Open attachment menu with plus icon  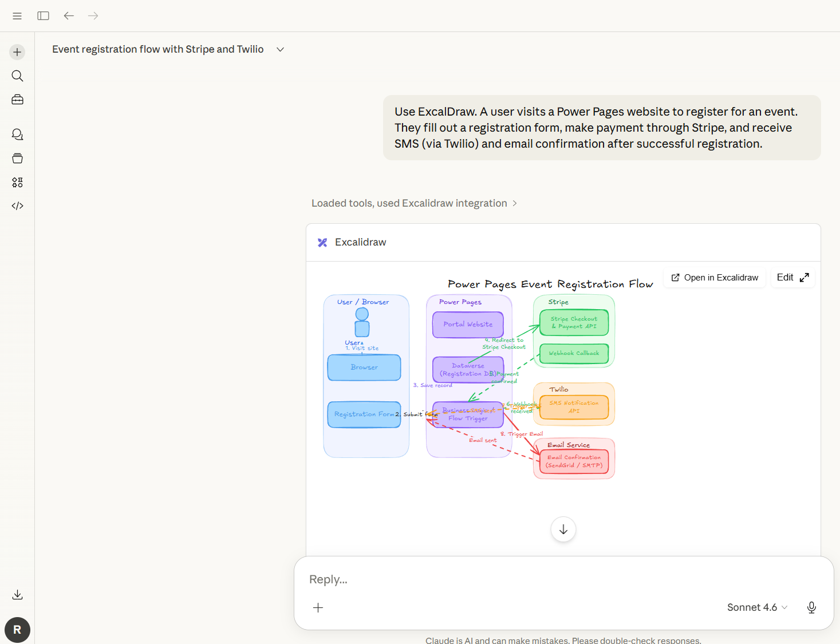(x=318, y=607)
